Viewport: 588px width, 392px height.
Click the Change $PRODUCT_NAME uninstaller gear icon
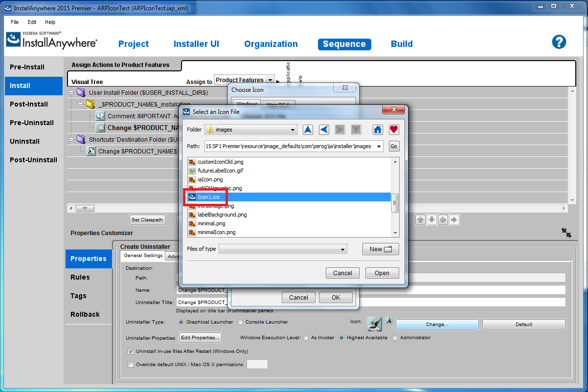point(100,128)
